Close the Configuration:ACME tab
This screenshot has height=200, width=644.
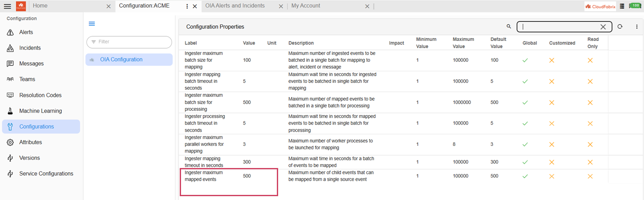[195, 6]
